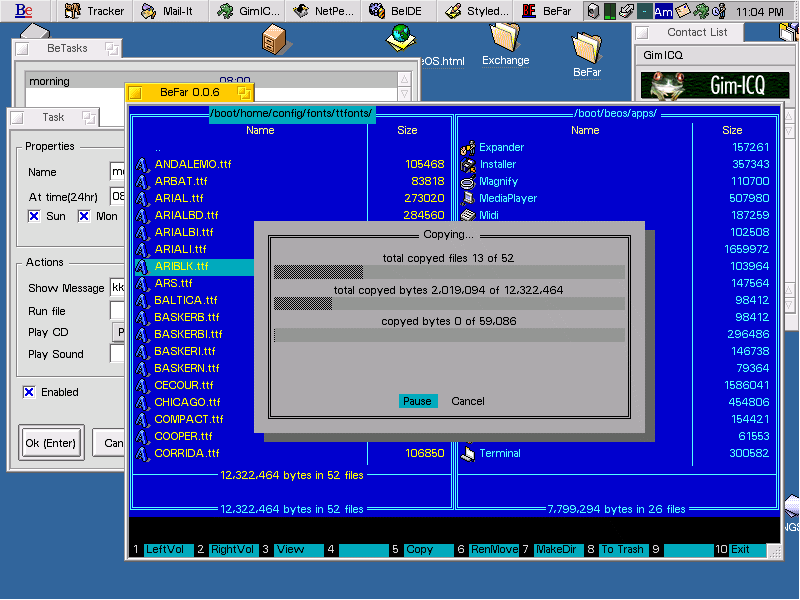800x600 pixels.
Task: Select ARS.ttf font icon
Action: coord(142,283)
